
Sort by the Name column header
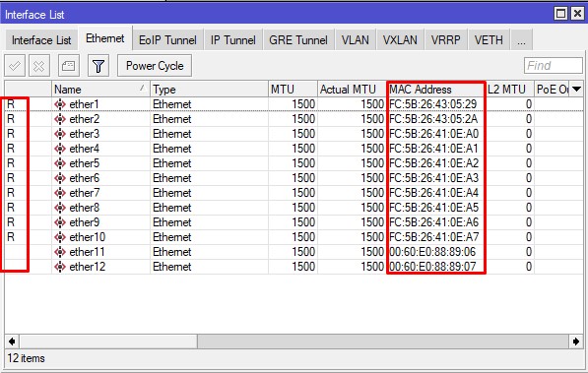click(100, 90)
